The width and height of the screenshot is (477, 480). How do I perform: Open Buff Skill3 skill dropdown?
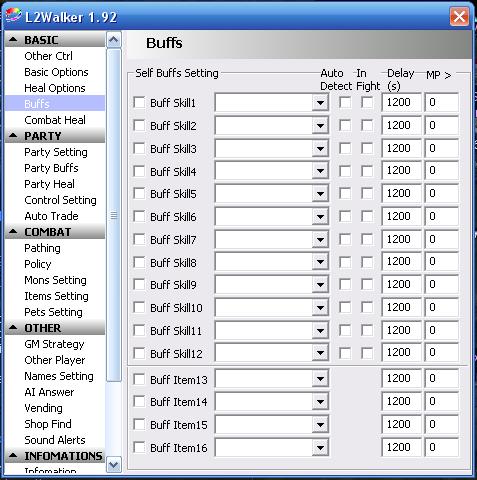(320, 148)
